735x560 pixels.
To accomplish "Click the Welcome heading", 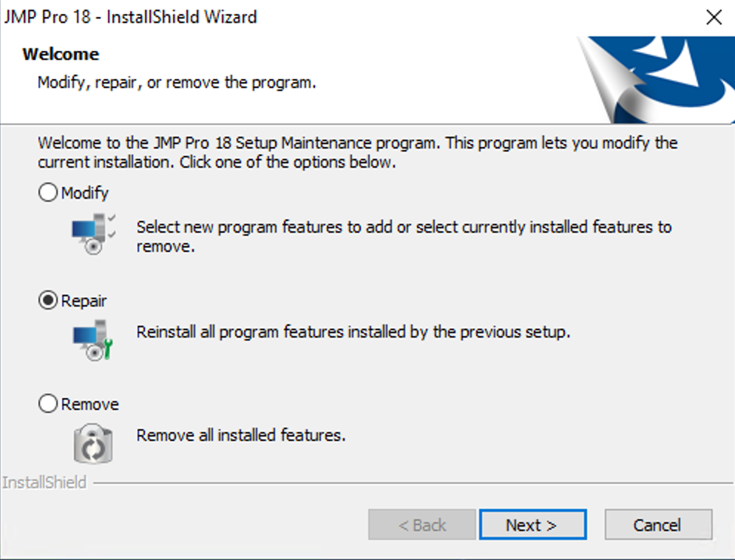I will point(60,53).
